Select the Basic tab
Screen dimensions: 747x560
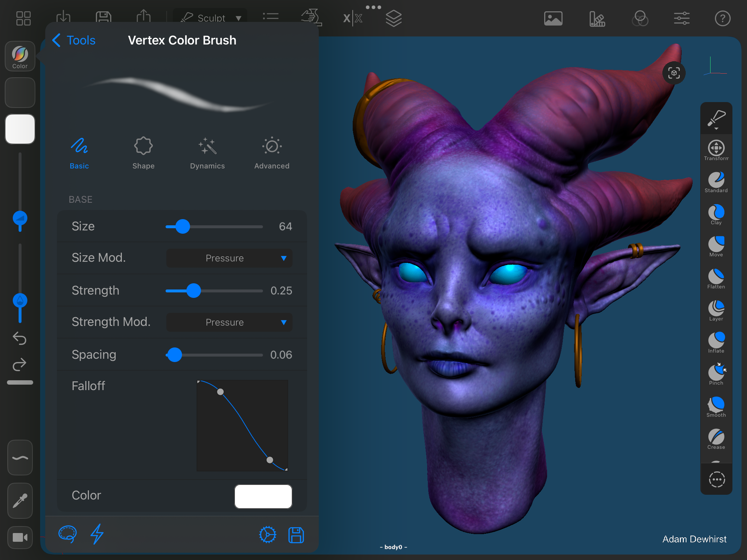(79, 153)
